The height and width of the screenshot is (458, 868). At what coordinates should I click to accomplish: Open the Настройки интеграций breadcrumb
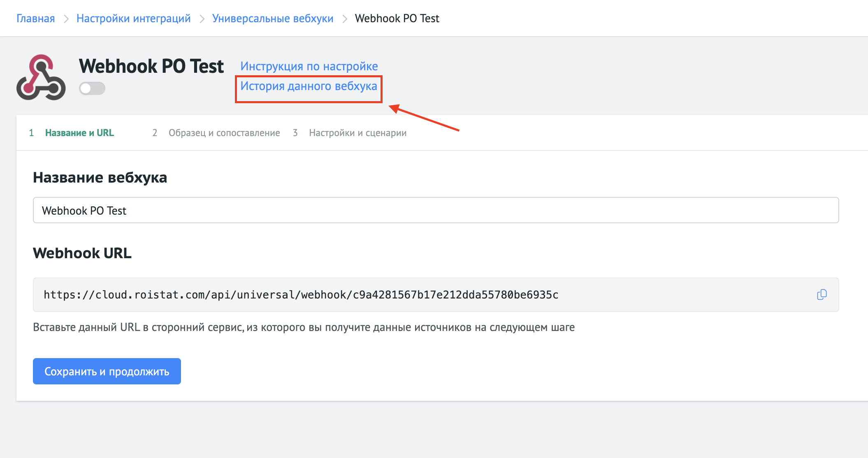coord(134,19)
